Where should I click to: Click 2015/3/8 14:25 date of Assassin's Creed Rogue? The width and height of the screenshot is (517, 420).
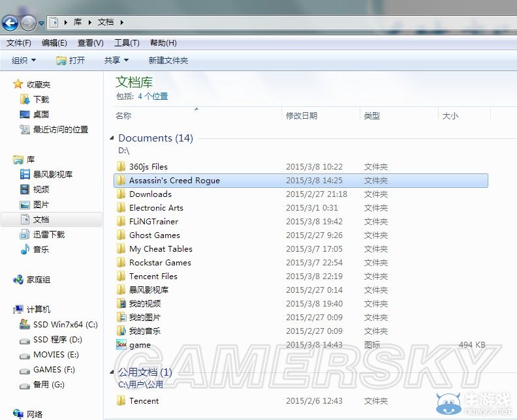(x=314, y=180)
